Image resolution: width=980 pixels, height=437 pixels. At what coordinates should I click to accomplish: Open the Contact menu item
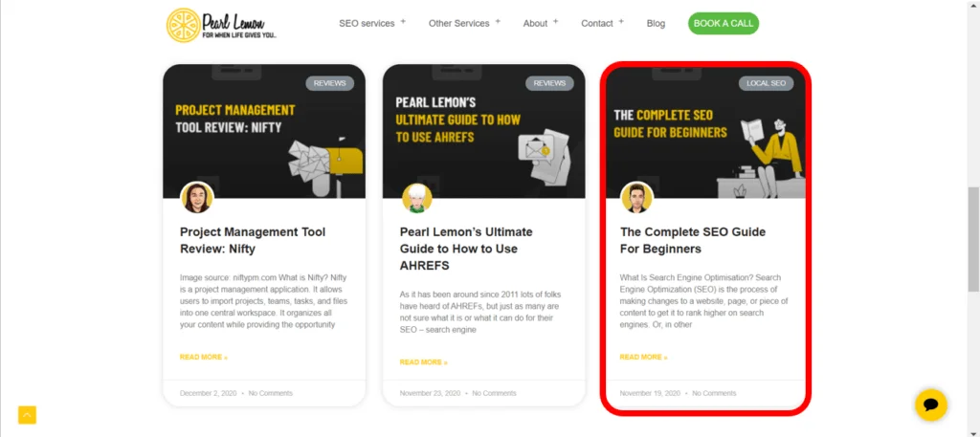click(597, 24)
